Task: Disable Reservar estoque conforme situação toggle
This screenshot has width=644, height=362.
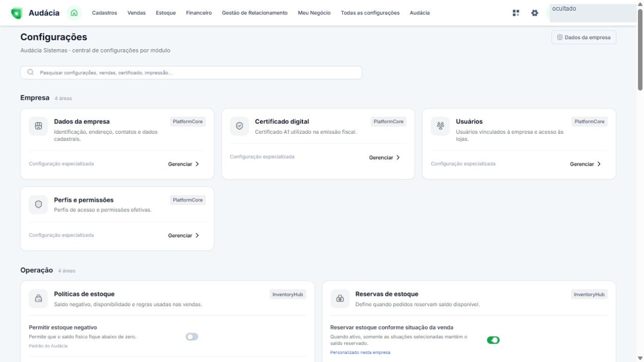Action: (x=493, y=340)
